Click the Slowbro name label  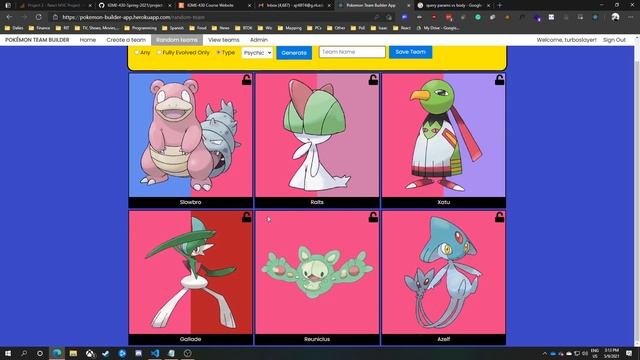[x=190, y=202]
